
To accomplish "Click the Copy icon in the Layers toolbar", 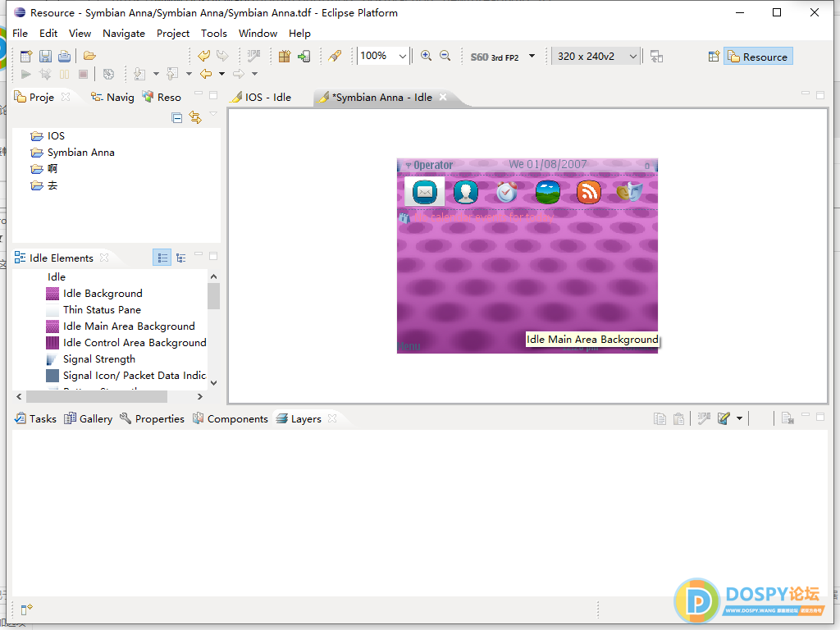I will 660,418.
